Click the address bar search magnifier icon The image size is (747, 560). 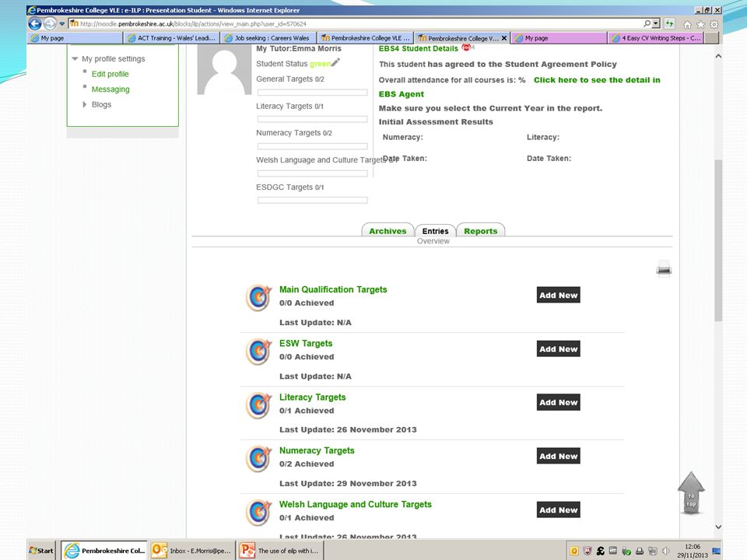coord(647,23)
